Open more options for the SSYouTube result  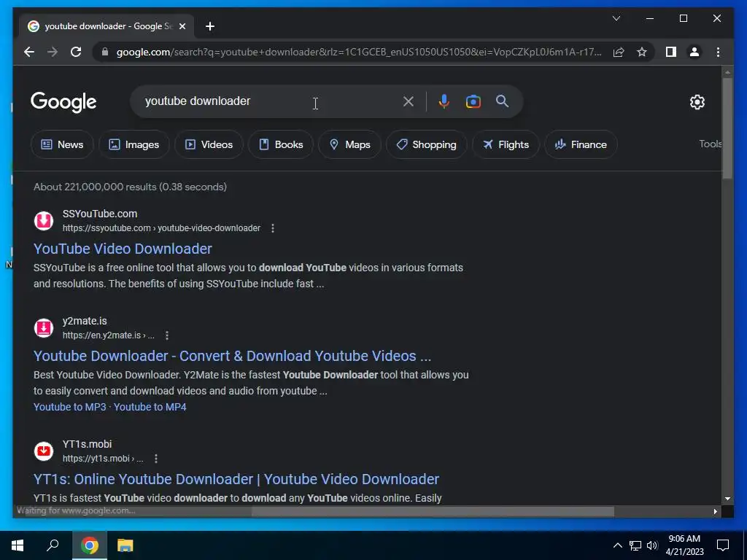[273, 228]
